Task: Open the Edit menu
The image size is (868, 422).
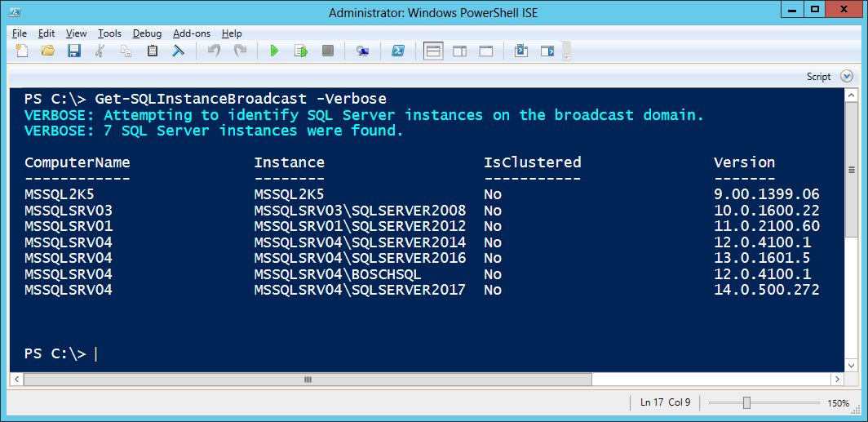Action: click(46, 33)
